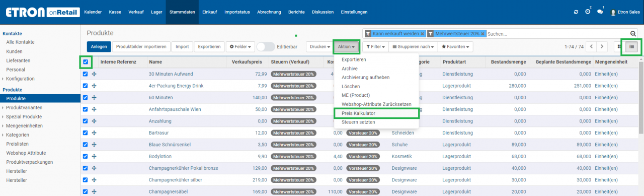Open Preislisten in the sidebar
This screenshot has width=644, height=196.
[18, 144]
